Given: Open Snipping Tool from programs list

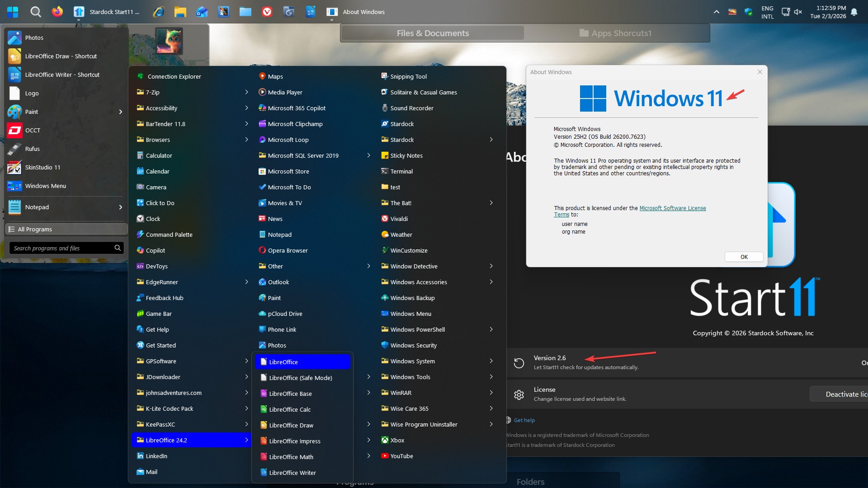Looking at the screenshot, I should click(408, 76).
